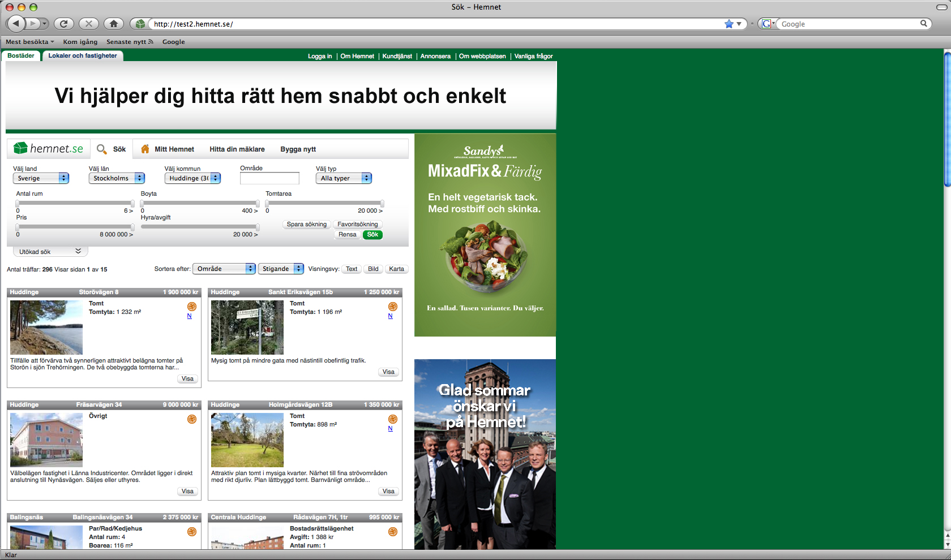
Task: Open the Välj kommun dropdown (Huddinge)
Action: tap(192, 178)
